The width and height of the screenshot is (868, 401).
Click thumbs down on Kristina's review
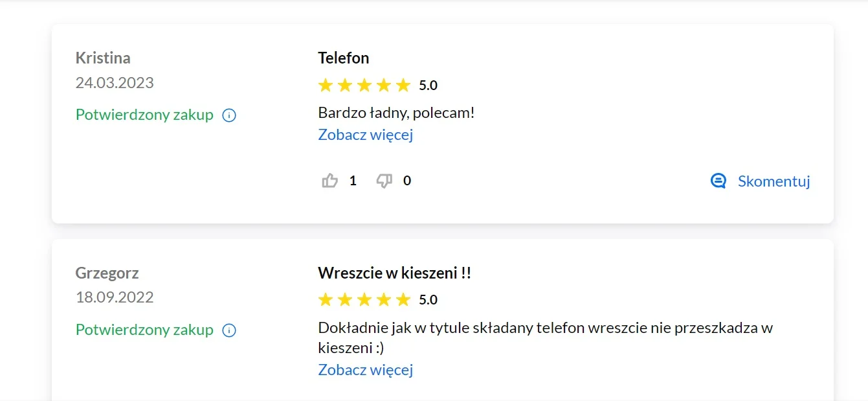pos(384,181)
